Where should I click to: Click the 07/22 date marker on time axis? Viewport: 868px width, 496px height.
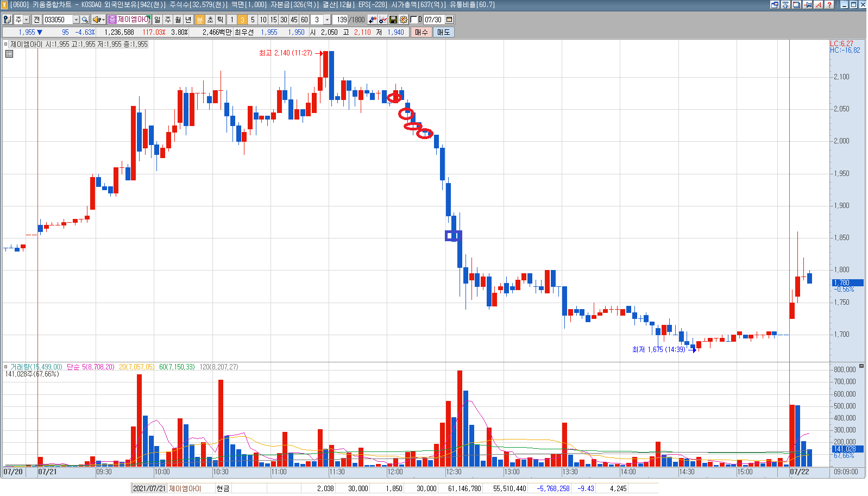point(800,472)
